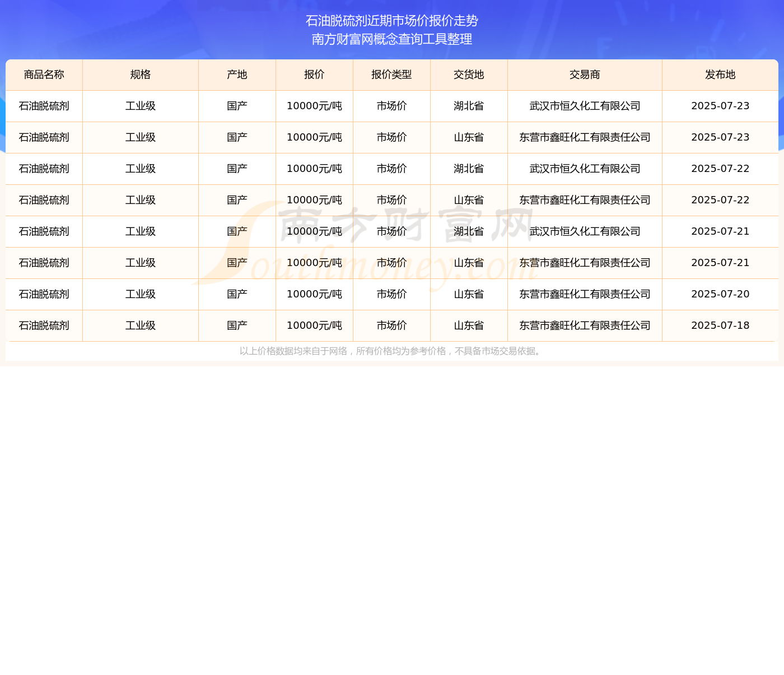
Task: Click 山东省 in the 2025-07-18 row
Action: coord(469,325)
